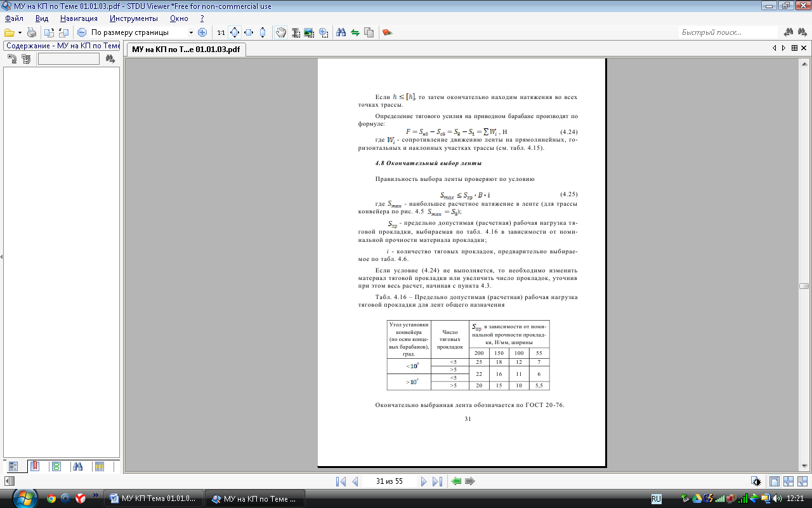The height and width of the screenshot is (508, 812).
Task: Launch Chrome from the taskbar quick launch
Action: 51,498
